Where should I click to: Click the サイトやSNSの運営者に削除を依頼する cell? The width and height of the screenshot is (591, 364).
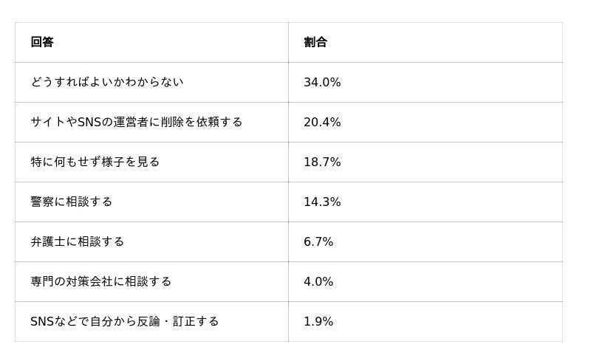click(x=151, y=122)
